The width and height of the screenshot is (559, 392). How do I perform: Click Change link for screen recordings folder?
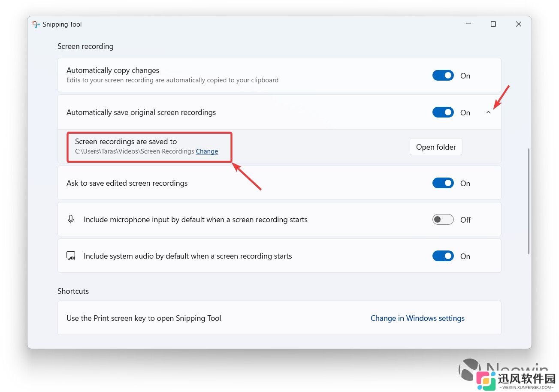207,151
